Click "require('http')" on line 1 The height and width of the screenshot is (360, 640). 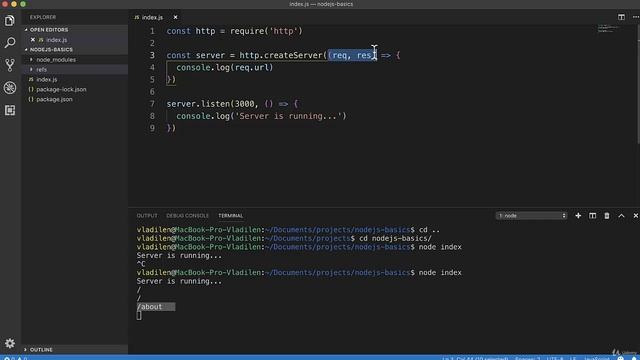tap(266, 31)
